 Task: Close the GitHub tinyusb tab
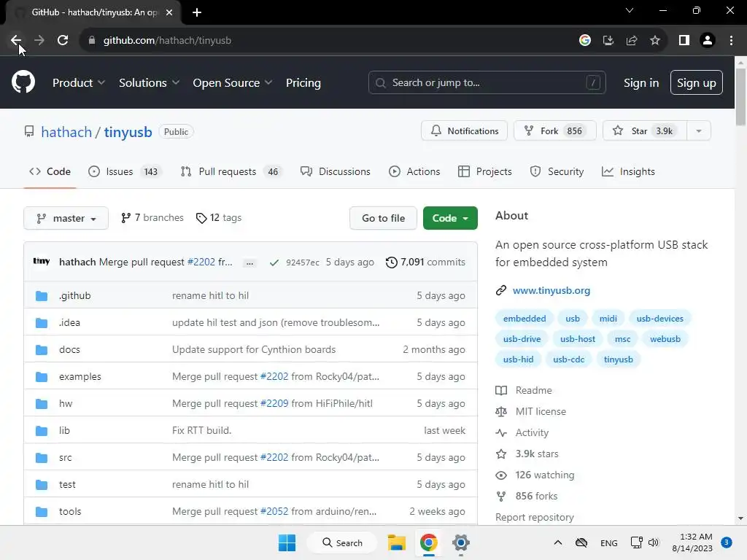pyautogui.click(x=169, y=12)
